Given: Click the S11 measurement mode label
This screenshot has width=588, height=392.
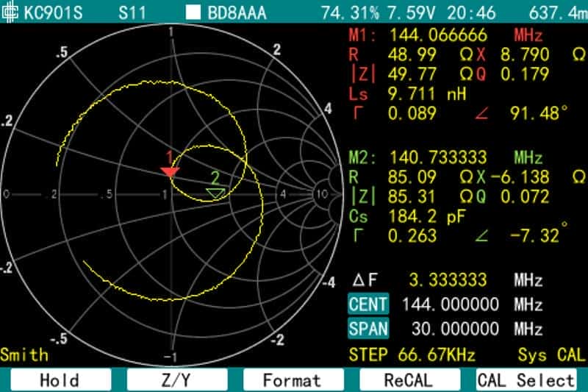Looking at the screenshot, I should [132, 13].
